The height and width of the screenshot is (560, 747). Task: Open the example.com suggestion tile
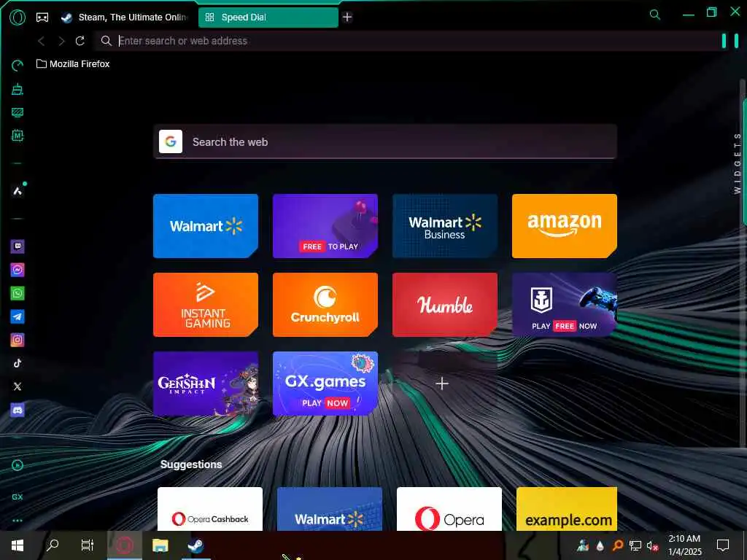pos(567,509)
